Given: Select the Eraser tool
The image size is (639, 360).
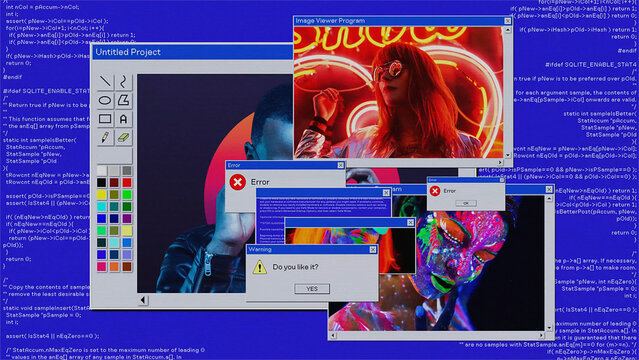Looking at the screenshot, I should point(123,137).
